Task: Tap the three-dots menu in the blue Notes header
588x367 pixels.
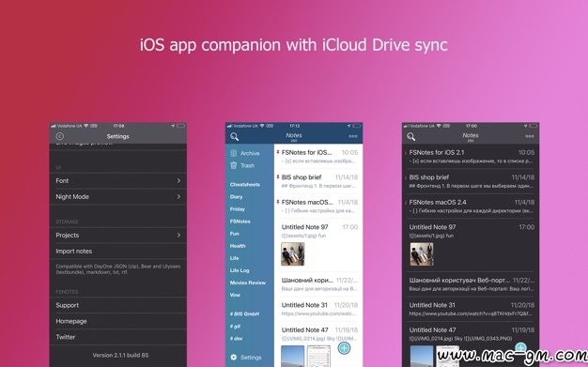Action: click(353, 136)
